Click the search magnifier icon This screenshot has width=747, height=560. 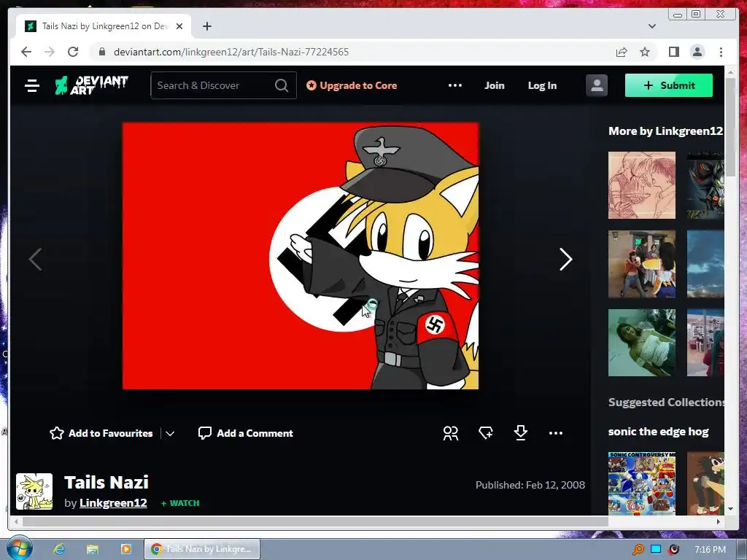tap(282, 85)
